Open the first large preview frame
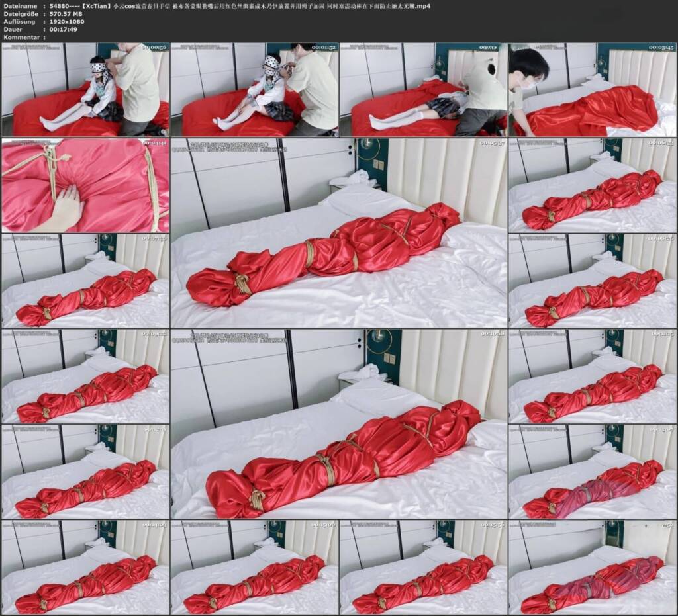This screenshot has height=616, width=678. (x=338, y=233)
